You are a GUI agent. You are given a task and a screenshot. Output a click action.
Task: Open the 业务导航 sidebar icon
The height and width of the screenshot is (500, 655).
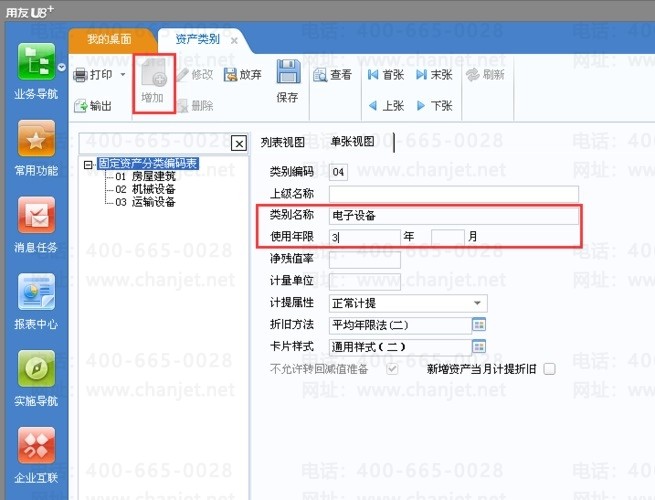(x=36, y=62)
